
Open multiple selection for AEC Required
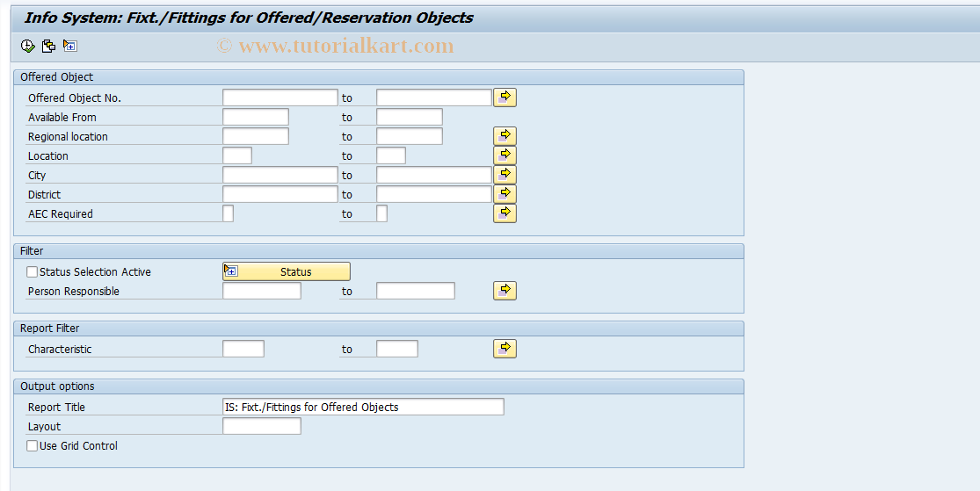tap(505, 213)
